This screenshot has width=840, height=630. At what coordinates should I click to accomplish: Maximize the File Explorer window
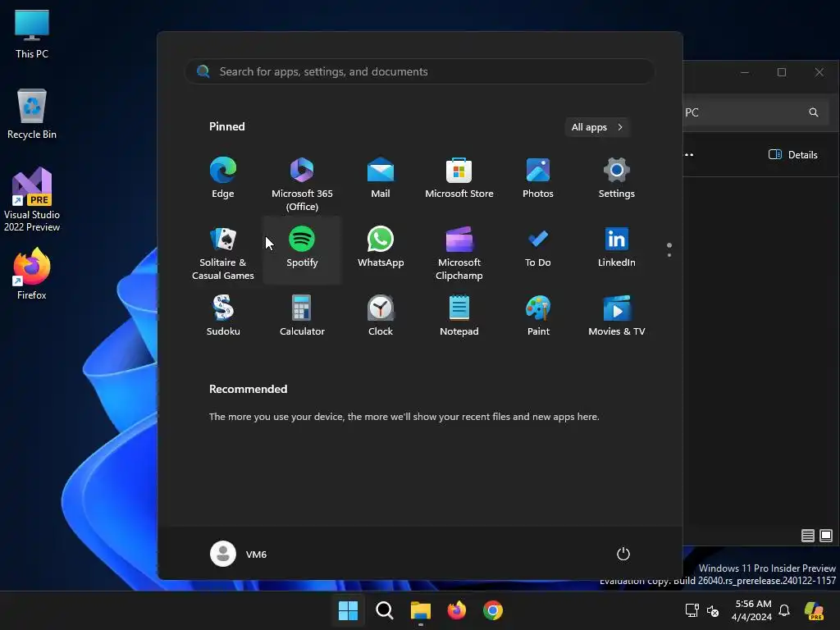click(782, 72)
